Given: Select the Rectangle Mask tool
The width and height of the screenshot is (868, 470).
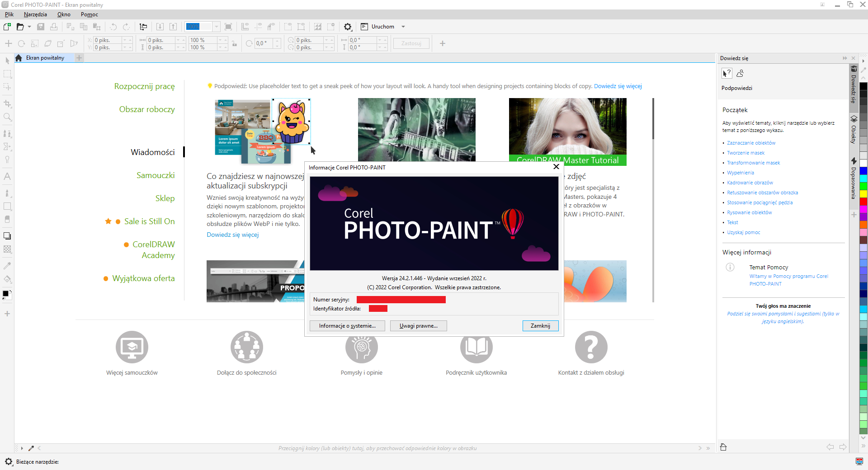Looking at the screenshot, I should coord(7,74).
